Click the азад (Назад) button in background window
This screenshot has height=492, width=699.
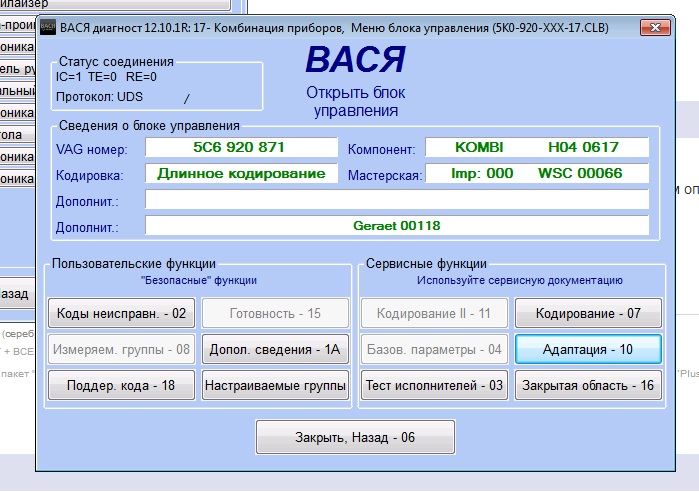[17, 294]
